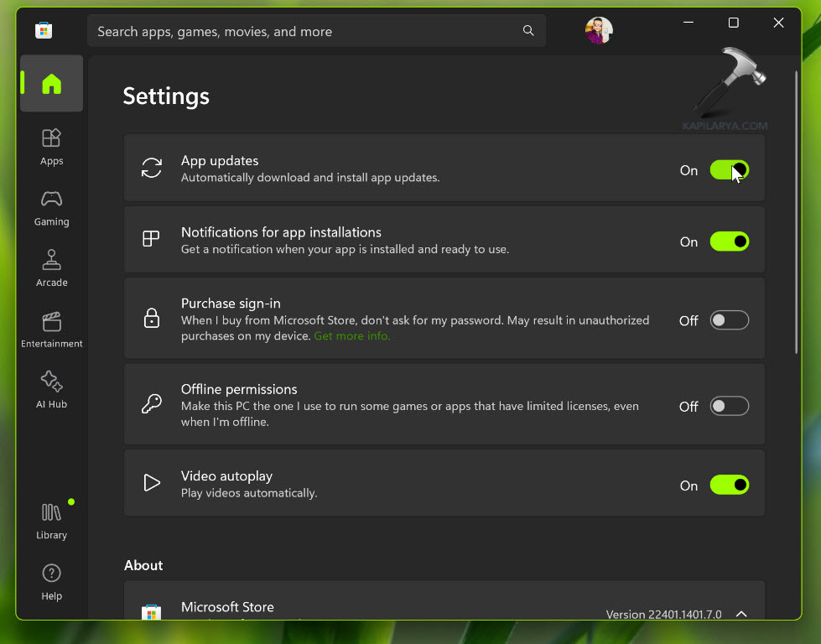
Task: Open the user profile avatar
Action: 599,31
